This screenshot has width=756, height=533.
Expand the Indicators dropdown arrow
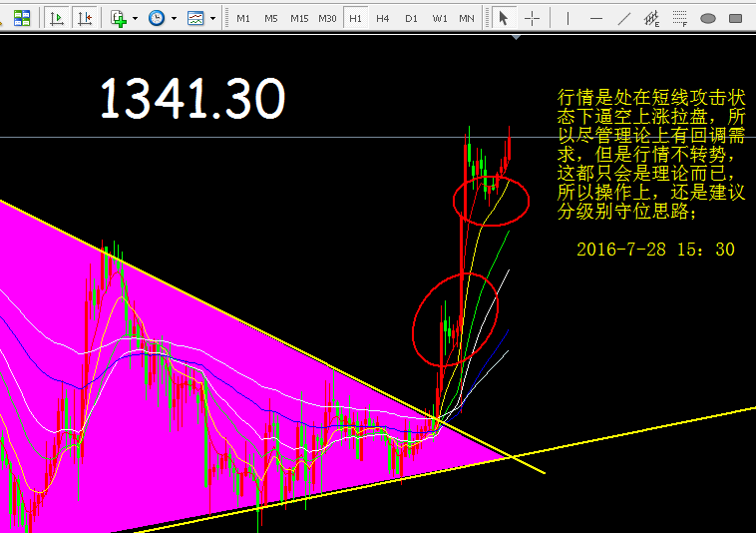135,19
